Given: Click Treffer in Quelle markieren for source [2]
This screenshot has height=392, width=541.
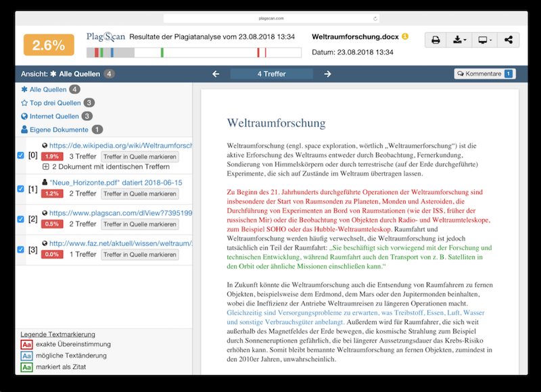Looking at the screenshot, I should click(140, 224).
